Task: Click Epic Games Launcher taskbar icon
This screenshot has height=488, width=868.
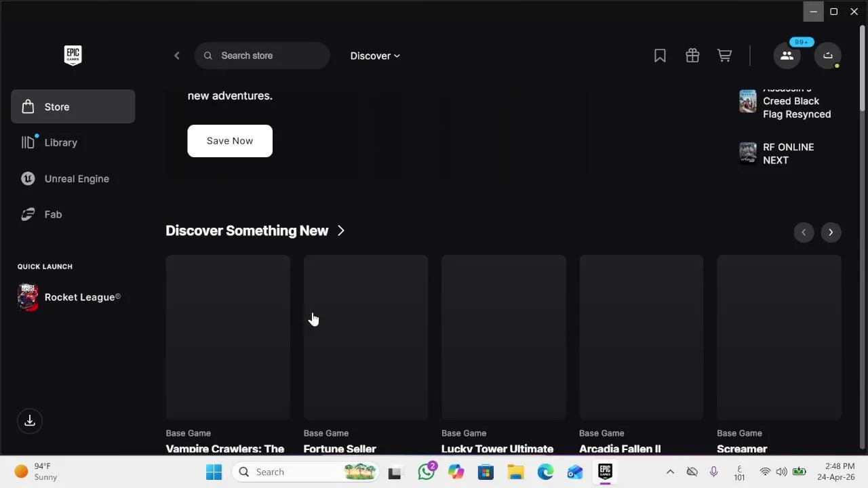Action: click(x=605, y=472)
